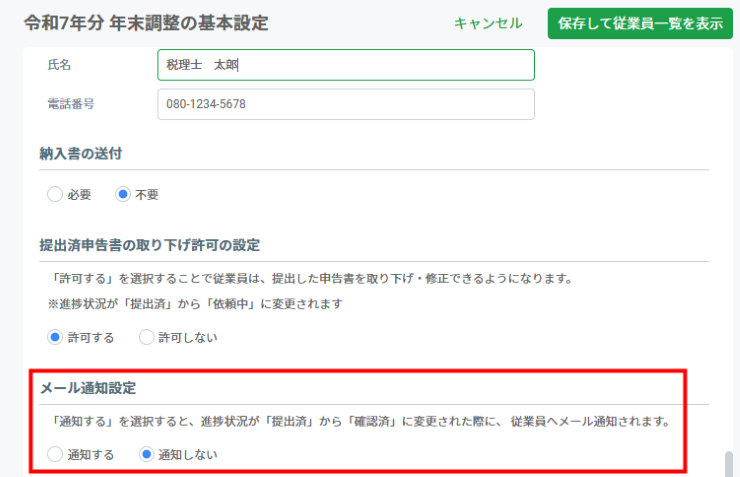Choose the 許可しない radio button

[x=147, y=337]
